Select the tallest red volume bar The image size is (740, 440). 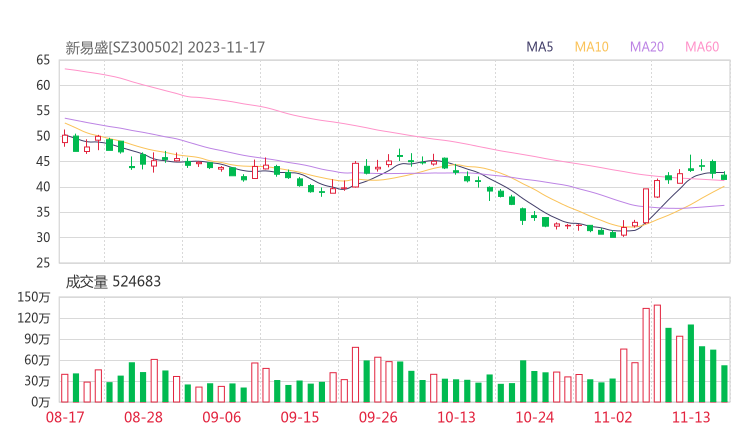(x=657, y=354)
